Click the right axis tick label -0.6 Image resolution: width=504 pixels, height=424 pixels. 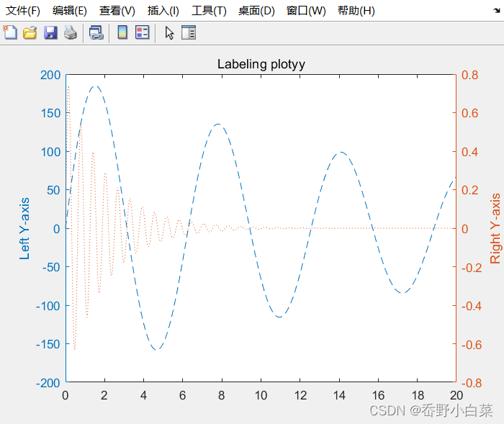472,345
